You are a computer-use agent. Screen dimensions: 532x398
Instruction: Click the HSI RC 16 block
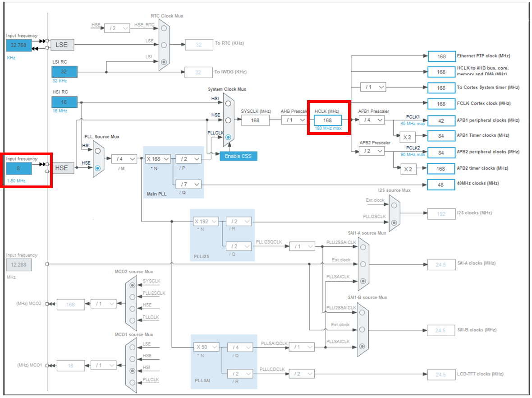pos(64,102)
